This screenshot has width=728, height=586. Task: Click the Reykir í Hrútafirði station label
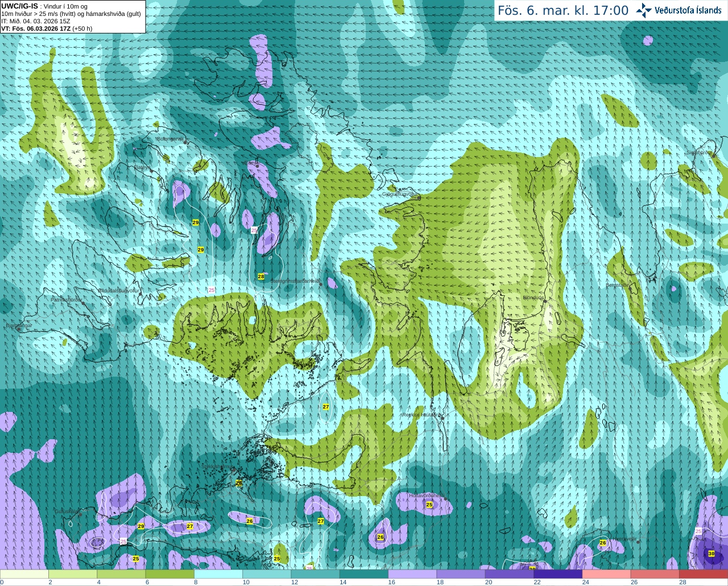coord(421,415)
